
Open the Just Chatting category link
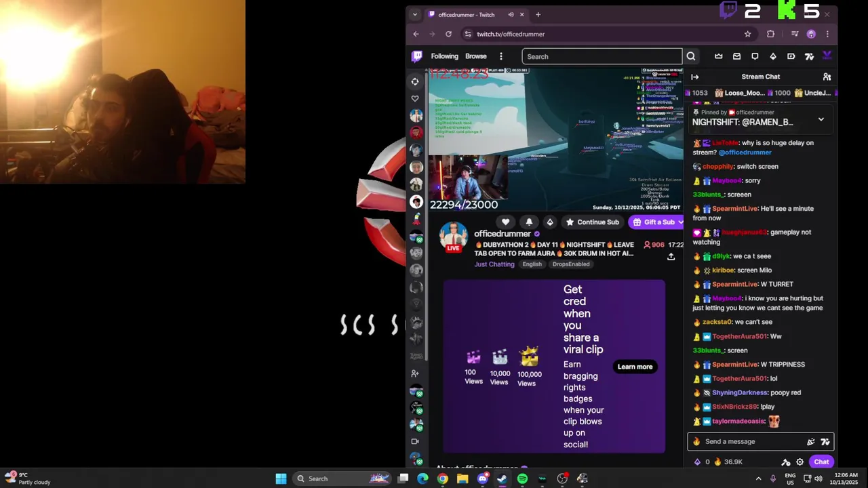(494, 264)
